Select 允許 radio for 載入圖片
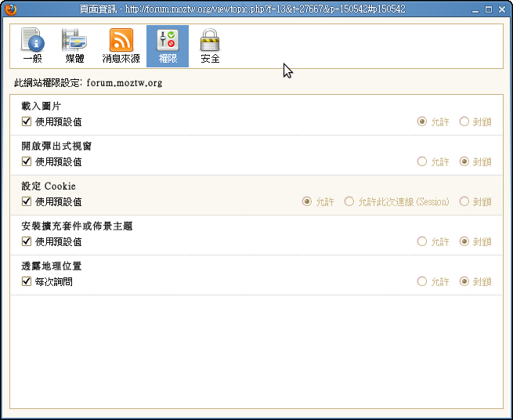 [x=422, y=121]
